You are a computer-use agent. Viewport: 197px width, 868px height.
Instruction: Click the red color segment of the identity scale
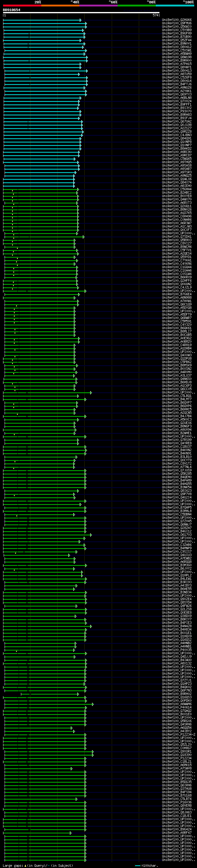click(x=22, y=6)
